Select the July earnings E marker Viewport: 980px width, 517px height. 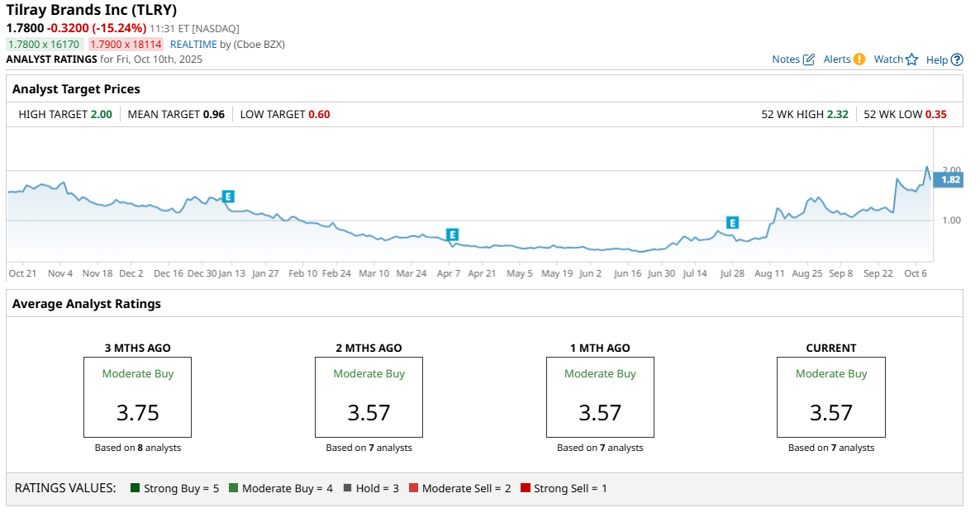[732, 222]
